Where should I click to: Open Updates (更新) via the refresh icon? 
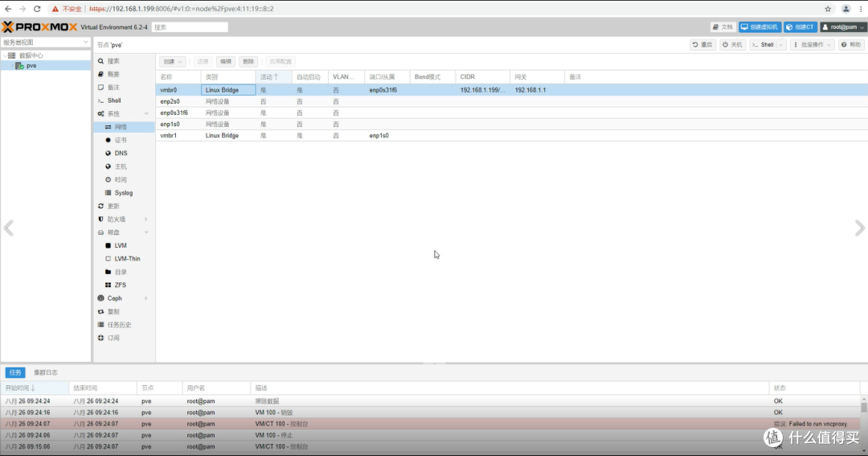[100, 206]
